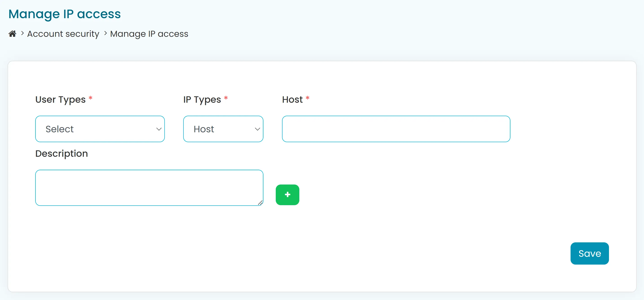Click the chevron on the User Types select
The height and width of the screenshot is (300, 644).
[x=159, y=129]
